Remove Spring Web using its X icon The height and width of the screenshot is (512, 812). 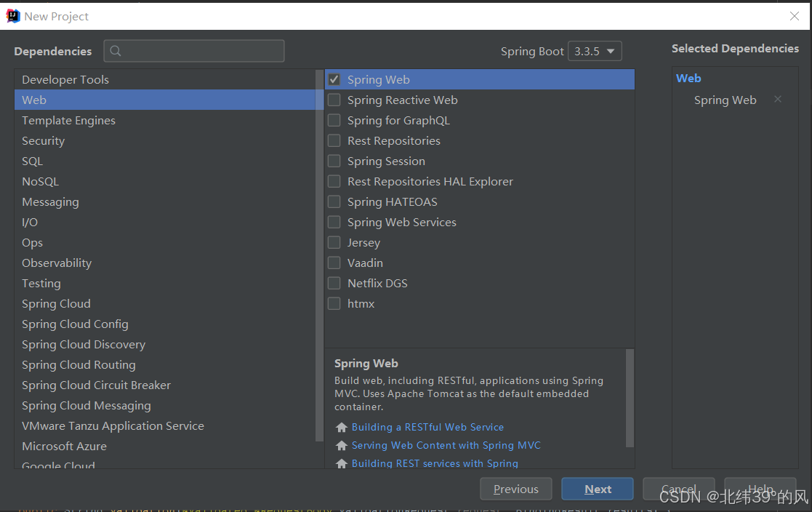[x=777, y=99]
